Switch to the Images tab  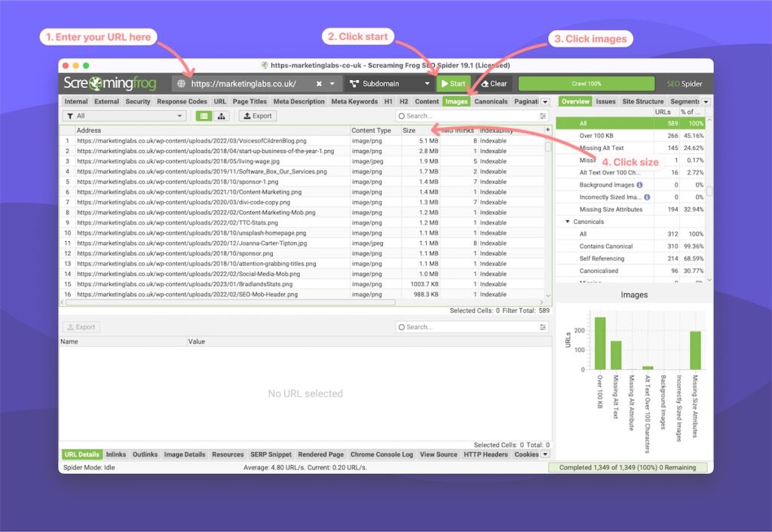(456, 102)
